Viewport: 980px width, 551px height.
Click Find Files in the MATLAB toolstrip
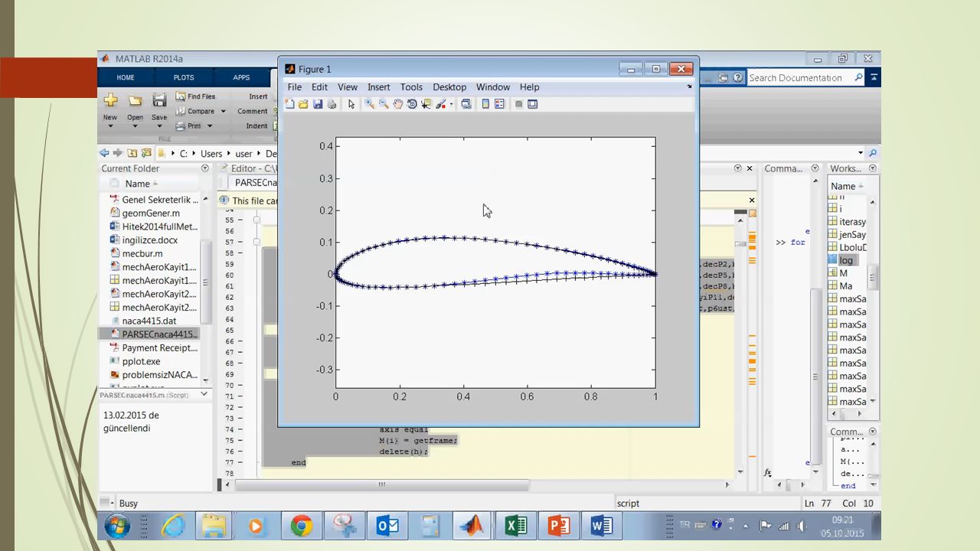pos(195,96)
